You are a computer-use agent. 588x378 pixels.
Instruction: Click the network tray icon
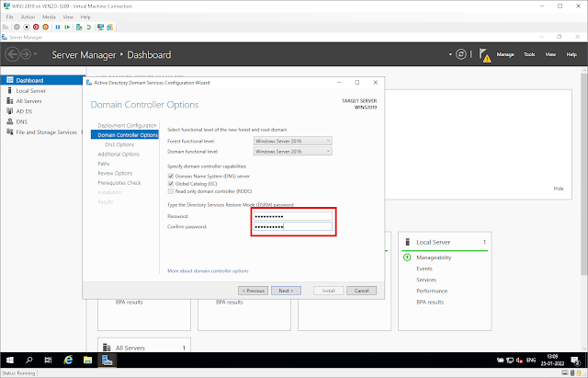tap(510, 361)
